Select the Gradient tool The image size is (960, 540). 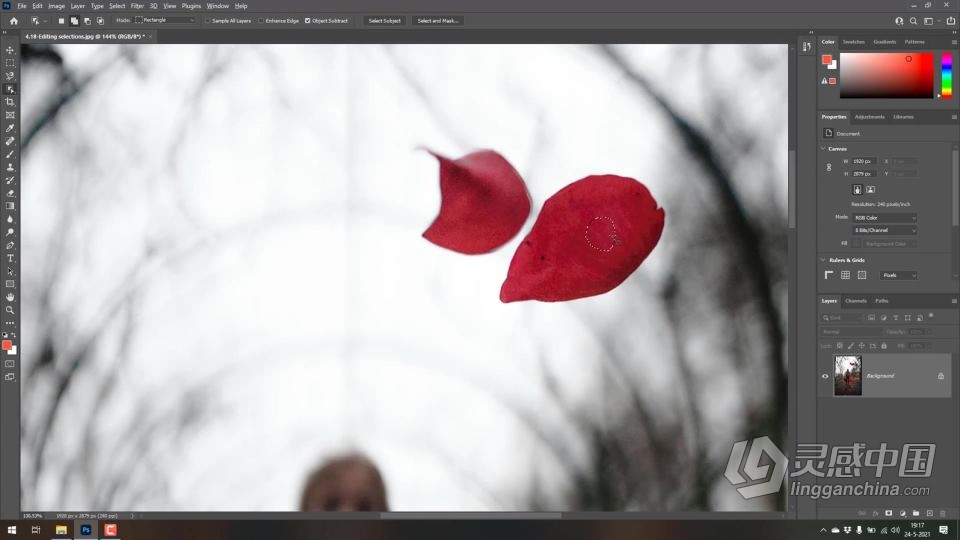(10, 206)
